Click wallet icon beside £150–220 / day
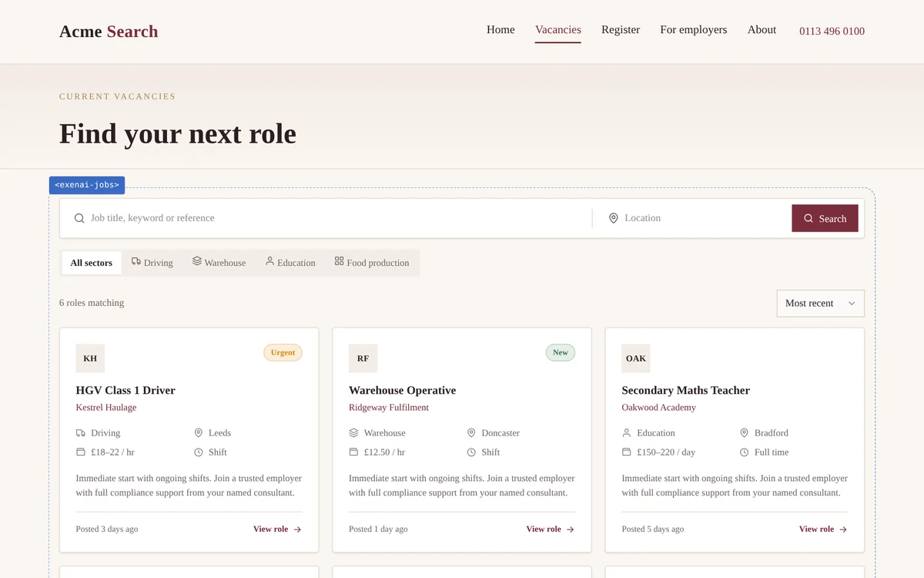Viewport: 924px width, 578px height. (x=627, y=452)
